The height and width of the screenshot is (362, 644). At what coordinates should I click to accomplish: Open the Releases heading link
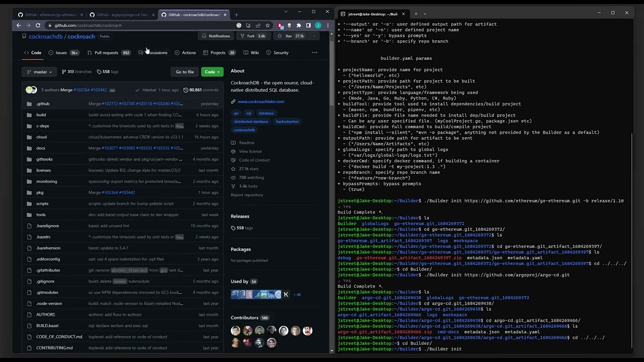pyautogui.click(x=240, y=216)
